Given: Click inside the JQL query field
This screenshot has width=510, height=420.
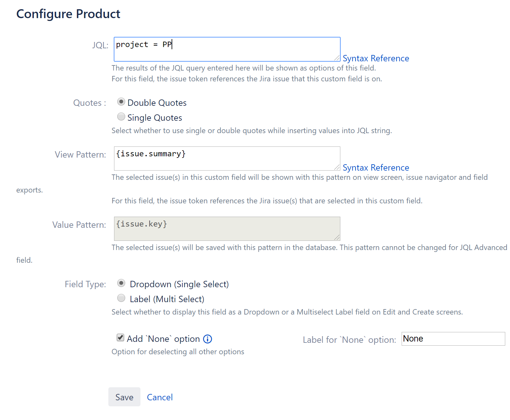Looking at the screenshot, I should pyautogui.click(x=227, y=48).
